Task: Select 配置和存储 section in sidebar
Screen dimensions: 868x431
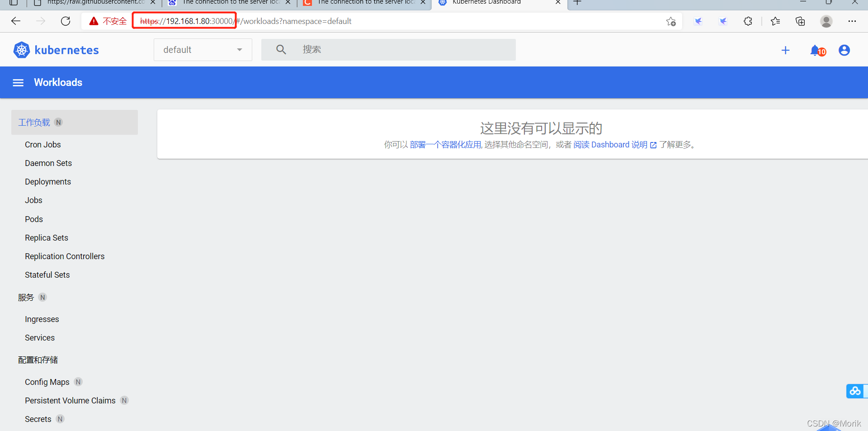Action: tap(38, 360)
